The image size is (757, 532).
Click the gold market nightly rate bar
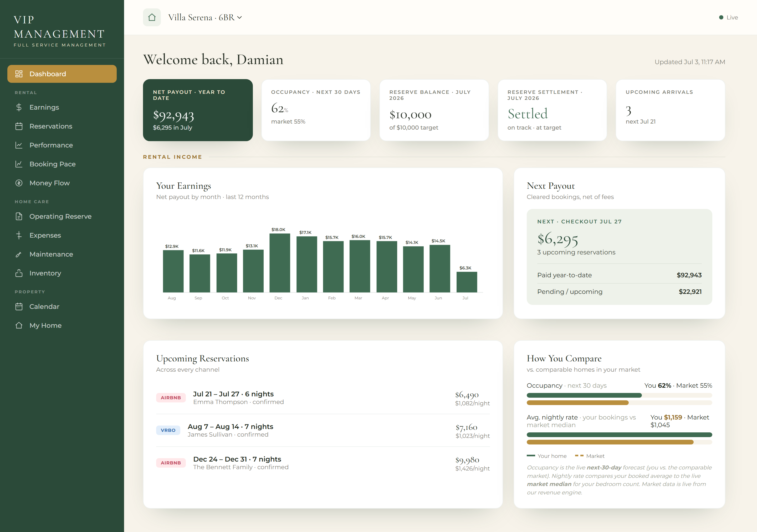pyautogui.click(x=610, y=442)
